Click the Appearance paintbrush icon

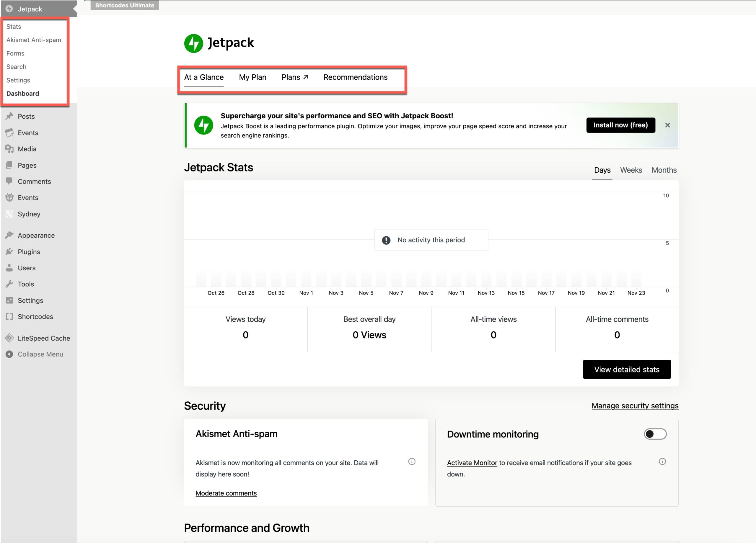(x=9, y=235)
